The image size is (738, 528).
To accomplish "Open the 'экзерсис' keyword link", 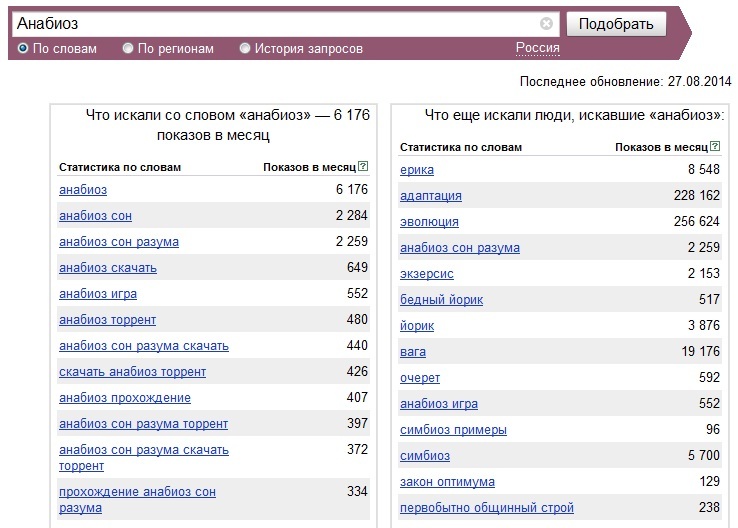I will click(427, 274).
